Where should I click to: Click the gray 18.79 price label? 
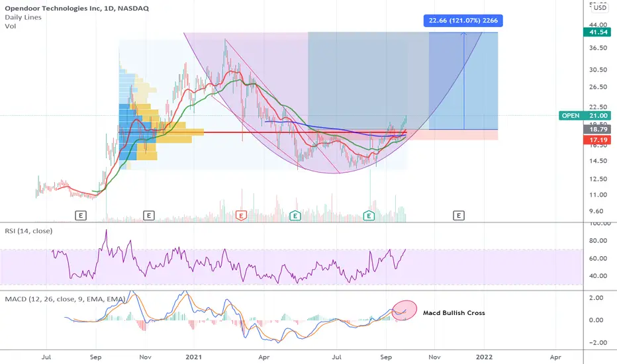click(x=597, y=129)
